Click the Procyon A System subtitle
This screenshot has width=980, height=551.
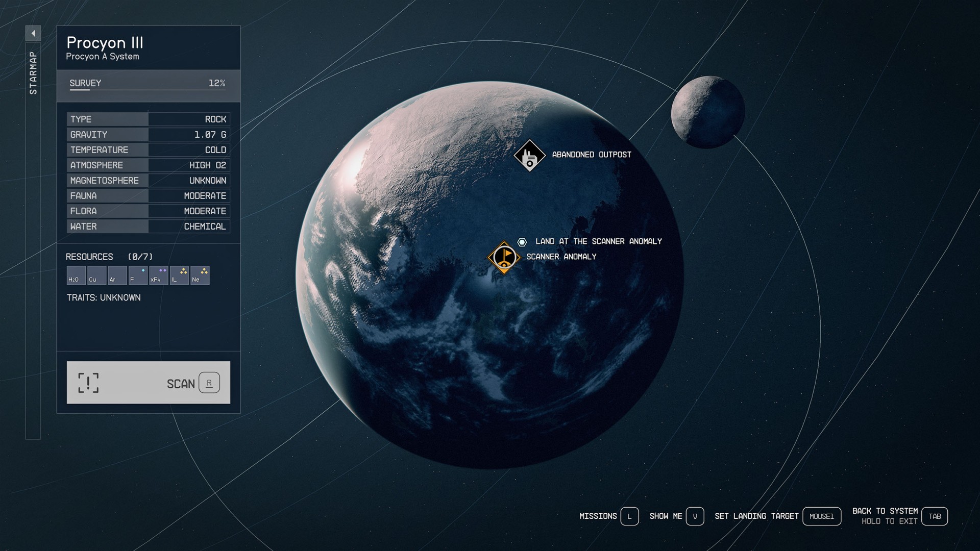103,57
